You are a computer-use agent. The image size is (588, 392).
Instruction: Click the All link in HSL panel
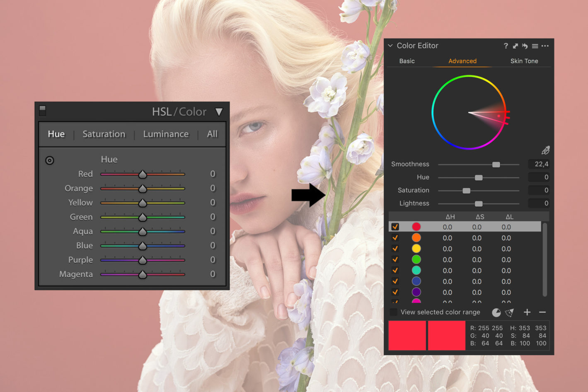pyautogui.click(x=212, y=134)
